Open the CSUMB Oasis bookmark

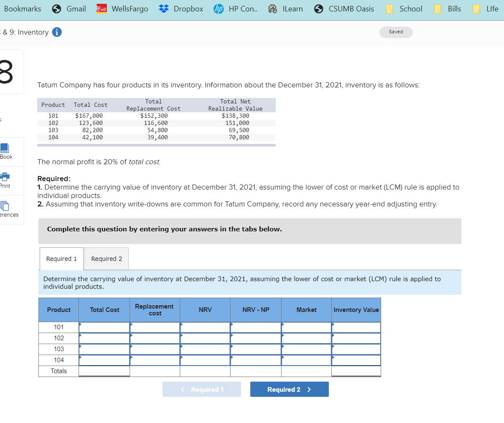[x=344, y=8]
